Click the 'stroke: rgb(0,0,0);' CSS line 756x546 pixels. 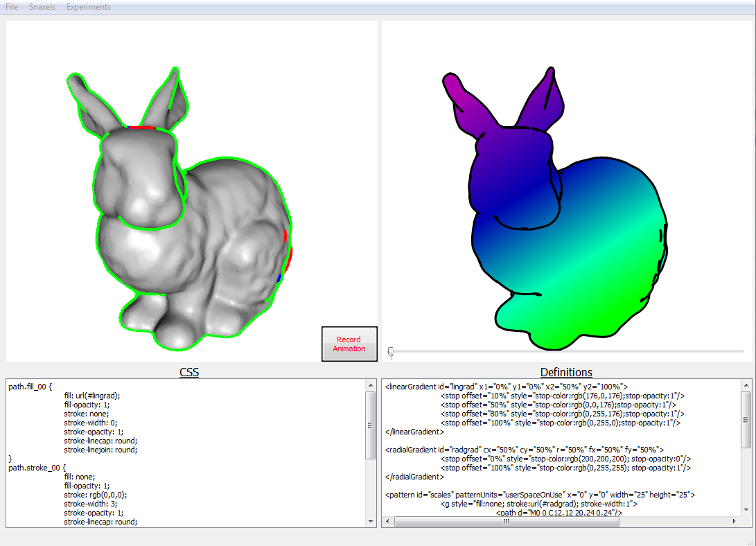coord(96,495)
